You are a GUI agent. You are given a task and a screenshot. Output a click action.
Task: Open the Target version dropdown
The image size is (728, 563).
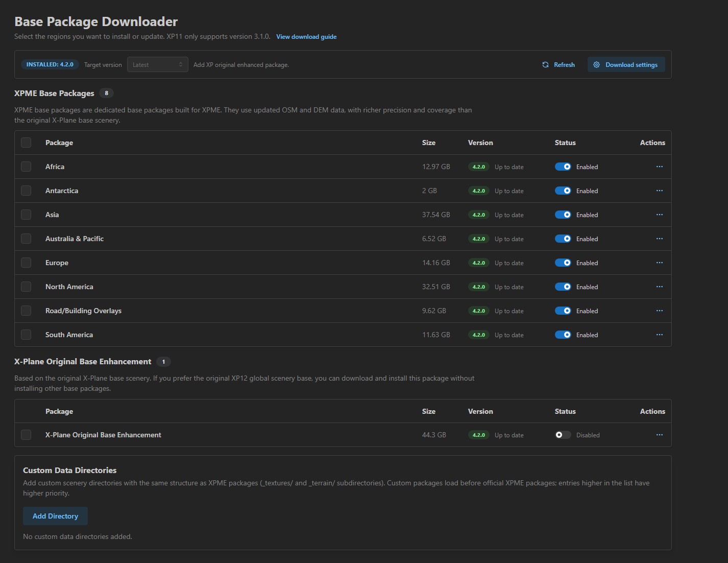pyautogui.click(x=157, y=64)
